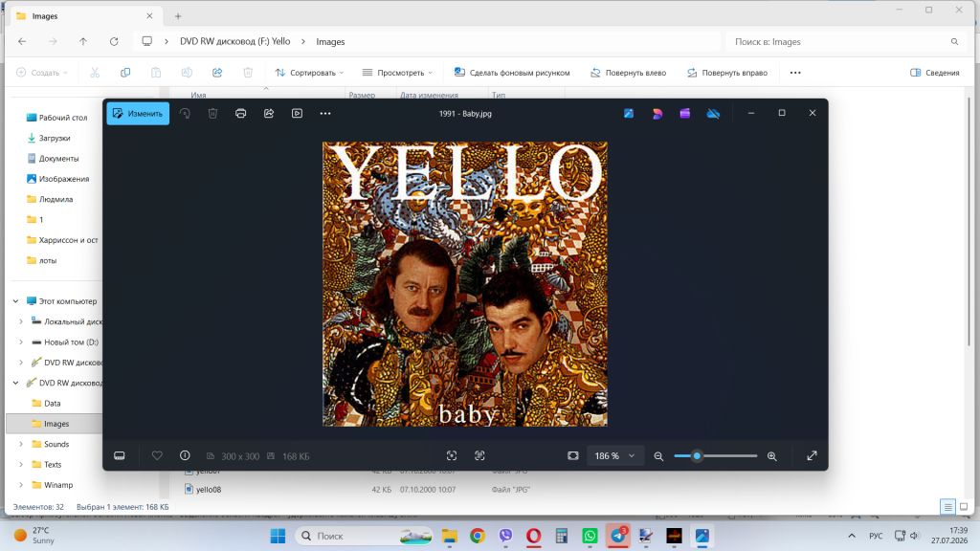The image size is (980, 551).
Task: Click the scan text icon in Photos
Action: [479, 456]
